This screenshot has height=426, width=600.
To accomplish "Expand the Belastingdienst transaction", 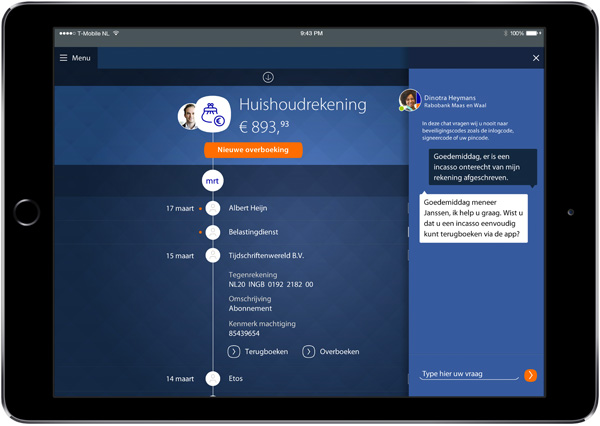I will coord(251,232).
